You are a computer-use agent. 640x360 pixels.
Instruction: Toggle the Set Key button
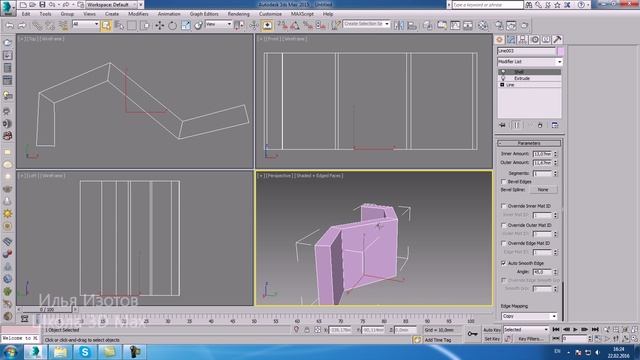tap(492, 339)
